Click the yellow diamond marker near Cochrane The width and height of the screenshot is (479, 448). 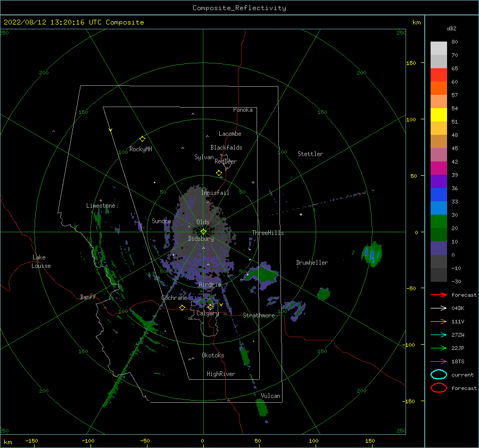pos(183,308)
